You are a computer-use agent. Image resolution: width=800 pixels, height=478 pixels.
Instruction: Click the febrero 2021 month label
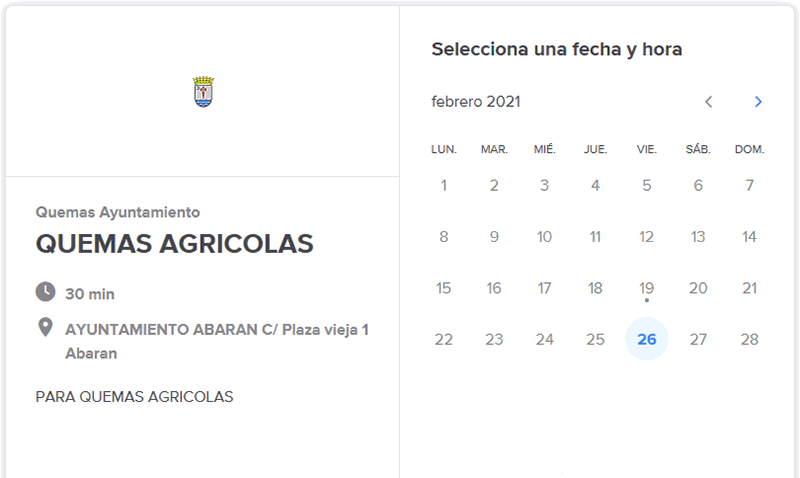click(x=476, y=102)
